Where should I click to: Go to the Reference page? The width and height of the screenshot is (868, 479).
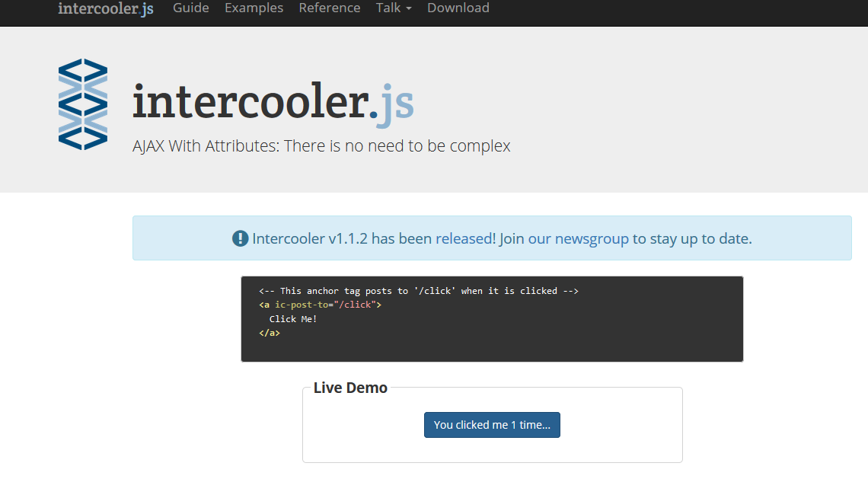coord(330,8)
